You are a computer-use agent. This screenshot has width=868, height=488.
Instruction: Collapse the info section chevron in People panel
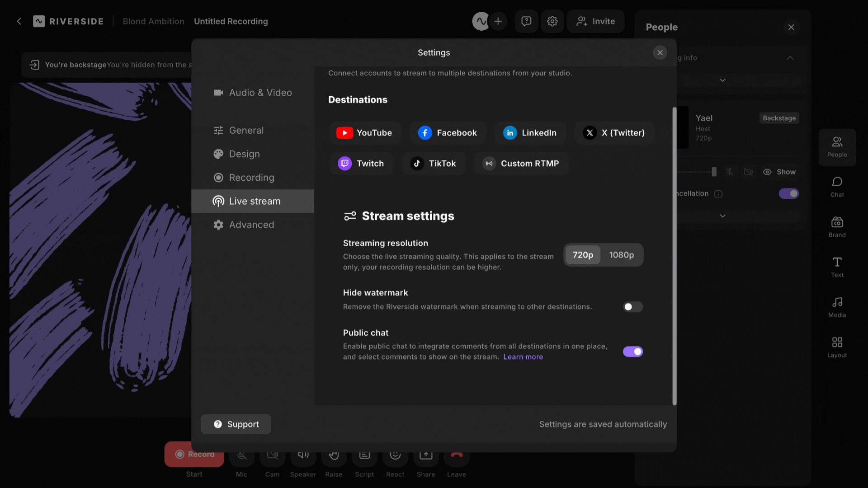[790, 58]
